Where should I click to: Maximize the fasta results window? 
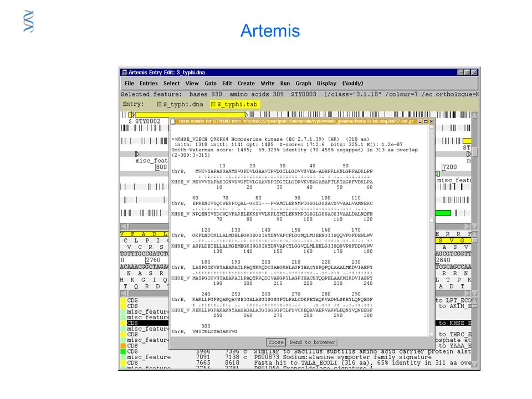coord(426,121)
